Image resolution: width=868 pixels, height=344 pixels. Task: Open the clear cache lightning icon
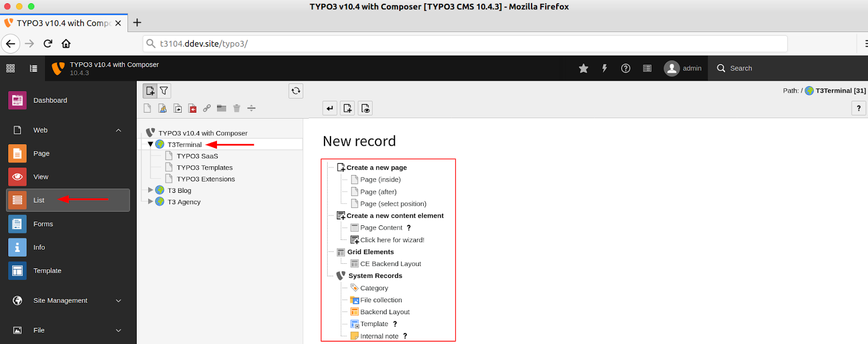tap(604, 68)
